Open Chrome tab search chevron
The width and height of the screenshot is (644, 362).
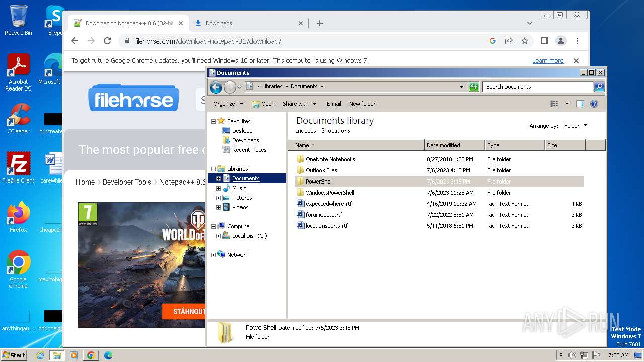[x=529, y=23]
